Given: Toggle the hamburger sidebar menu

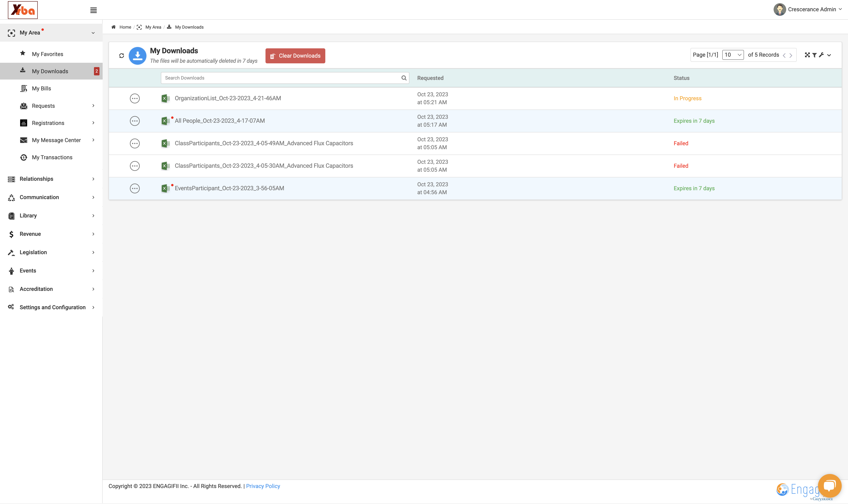Looking at the screenshot, I should point(93,10).
